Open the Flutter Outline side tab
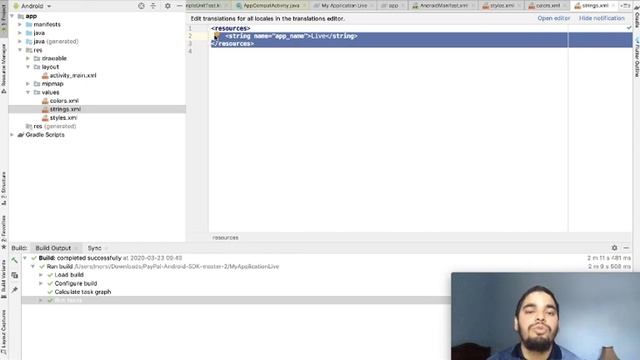This screenshot has width=640, height=360. click(636, 57)
